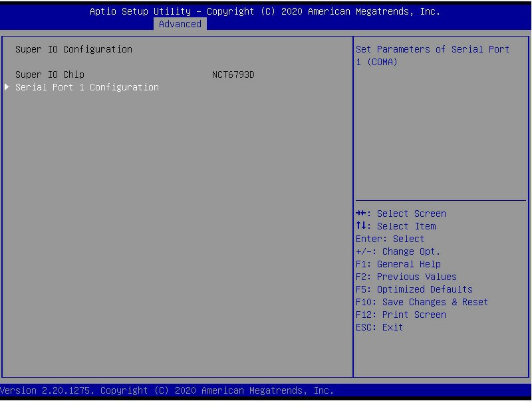Click F2: Previous Values hint
Screen dimensions: 532x403
tap(406, 277)
